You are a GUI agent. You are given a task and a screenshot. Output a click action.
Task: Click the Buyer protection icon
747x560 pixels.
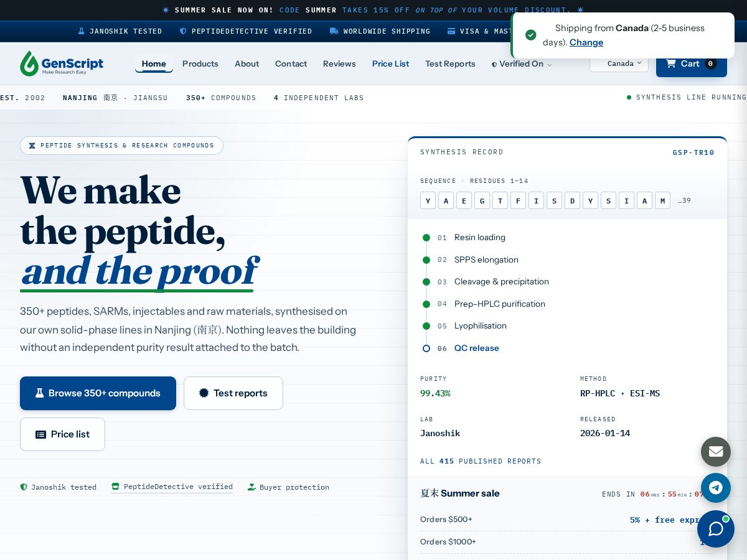tap(251, 487)
